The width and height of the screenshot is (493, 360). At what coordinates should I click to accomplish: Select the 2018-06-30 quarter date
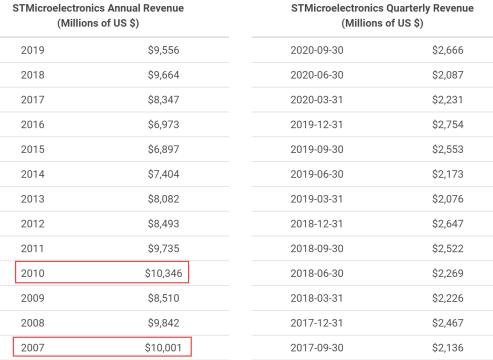pos(317,273)
